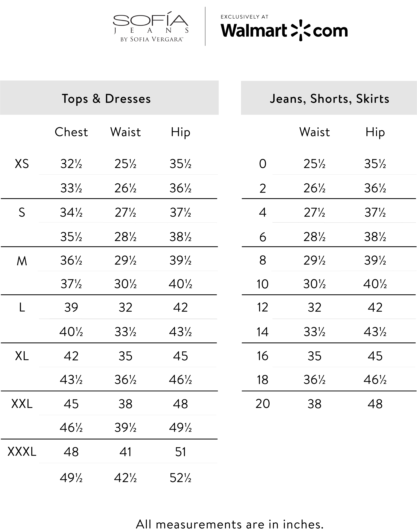Click jeans size 0 label
Image resolution: width=417 pixels, height=532 pixels.
click(263, 164)
